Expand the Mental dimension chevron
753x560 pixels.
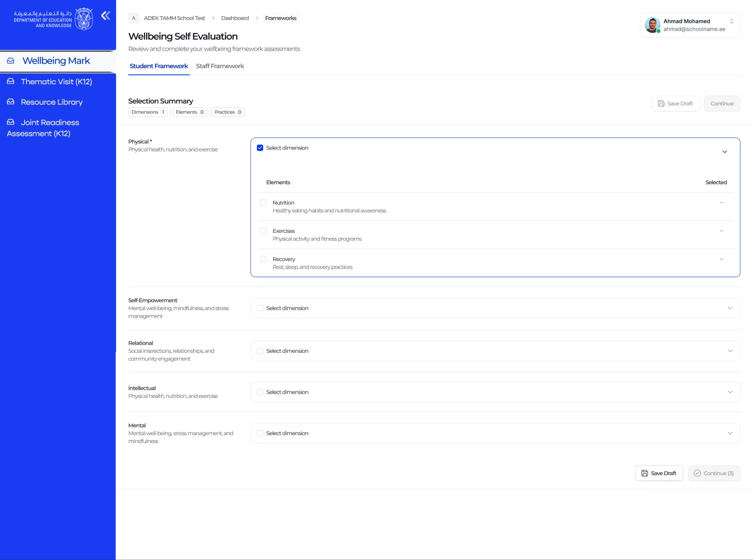[730, 433]
